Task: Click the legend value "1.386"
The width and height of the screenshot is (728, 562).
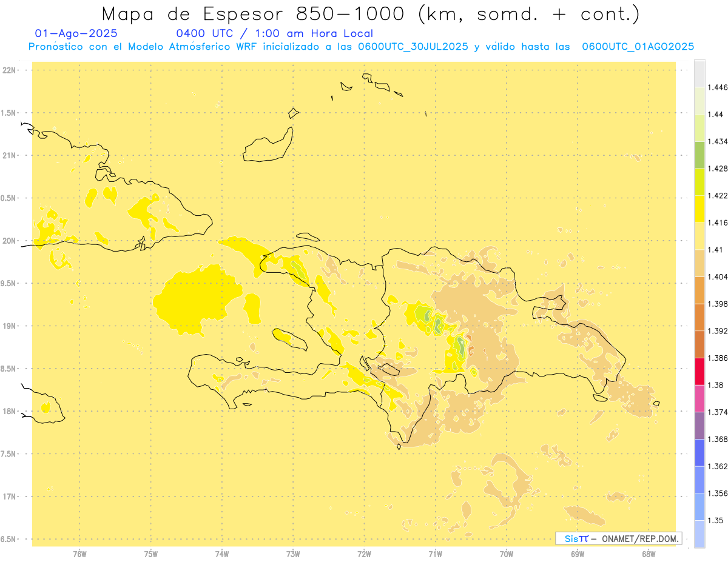Action: (x=717, y=358)
